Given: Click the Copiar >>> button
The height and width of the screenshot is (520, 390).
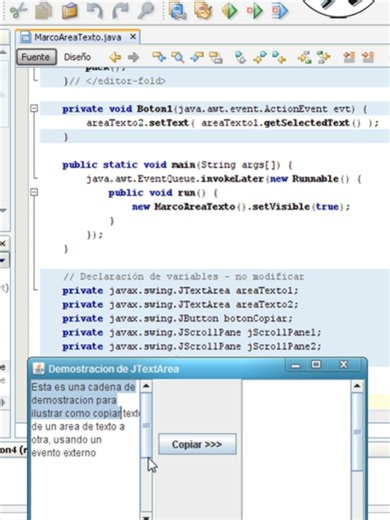Looking at the screenshot, I should point(197,444).
